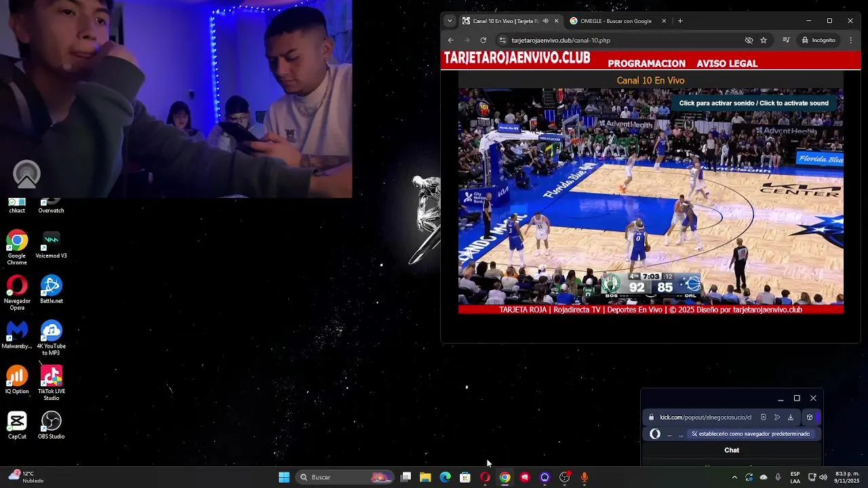Close the Canal 10 En Vivo tab
Viewport: 868px width, 488px height.
pos(556,21)
